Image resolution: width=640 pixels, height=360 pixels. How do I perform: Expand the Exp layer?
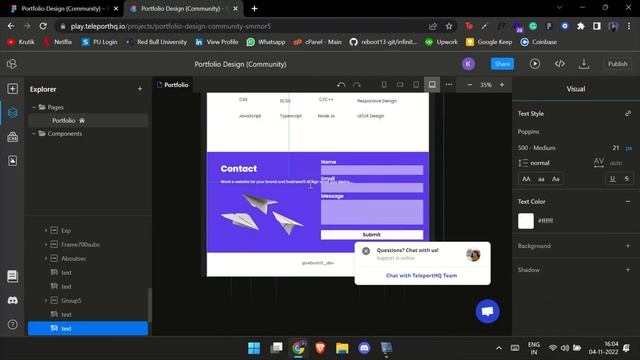[x=46, y=231]
